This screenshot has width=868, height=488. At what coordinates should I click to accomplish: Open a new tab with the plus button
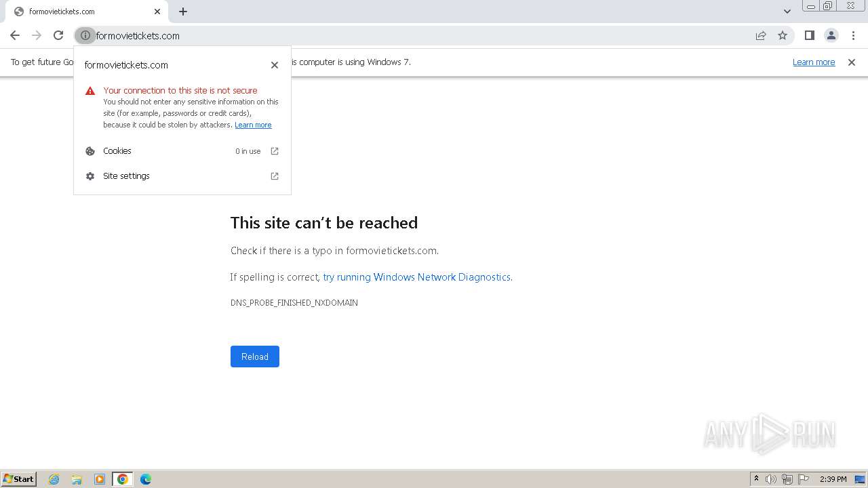pos(183,12)
